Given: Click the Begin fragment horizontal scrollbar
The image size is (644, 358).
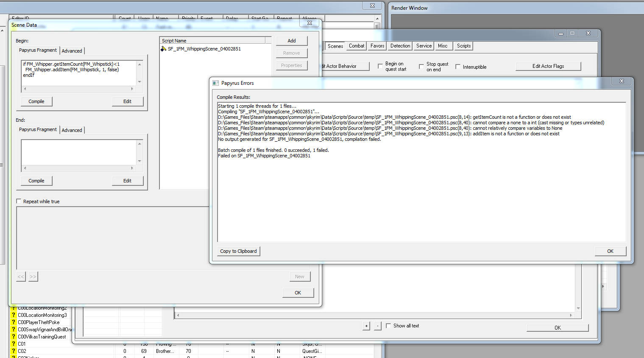Looking at the screenshot, I should pyautogui.click(x=79, y=89).
